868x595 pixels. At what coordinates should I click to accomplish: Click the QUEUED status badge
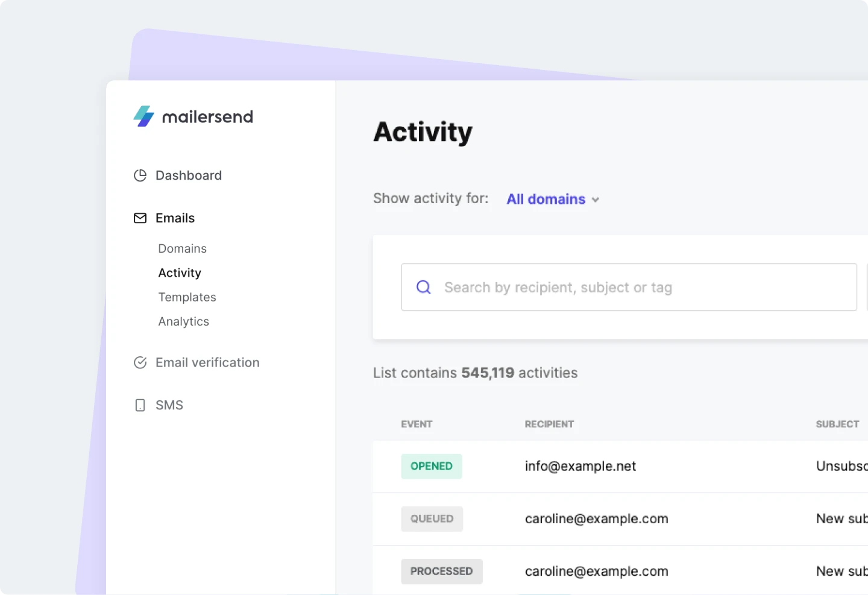click(x=432, y=518)
